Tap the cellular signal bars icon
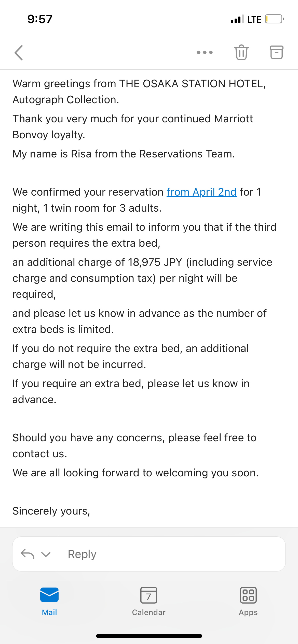 tap(237, 19)
